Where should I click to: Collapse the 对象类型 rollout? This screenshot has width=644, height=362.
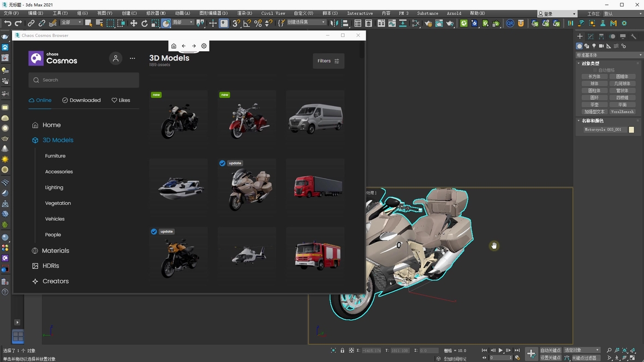click(590, 64)
